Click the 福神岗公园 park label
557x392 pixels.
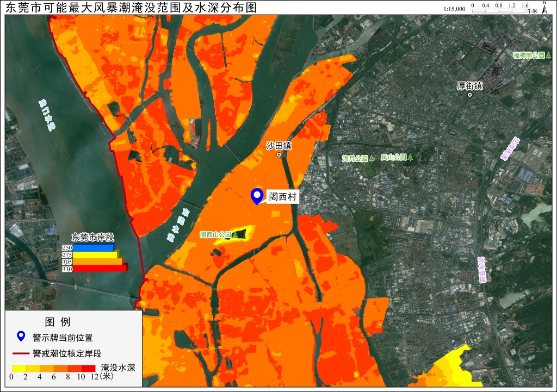pyautogui.click(x=529, y=55)
